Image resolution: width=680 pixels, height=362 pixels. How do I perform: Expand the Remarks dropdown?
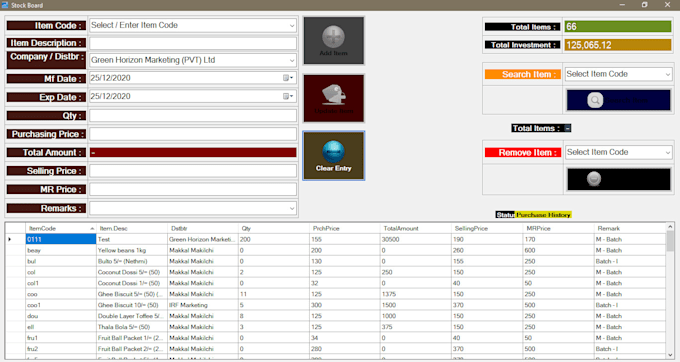pyautogui.click(x=292, y=209)
